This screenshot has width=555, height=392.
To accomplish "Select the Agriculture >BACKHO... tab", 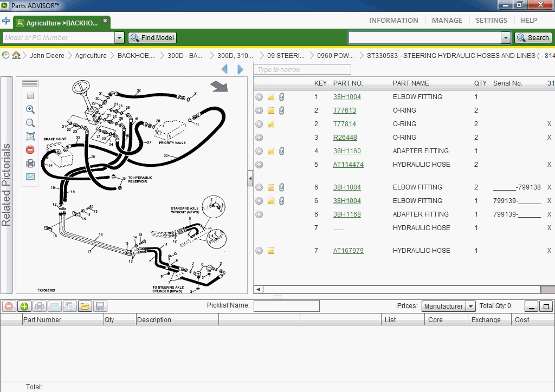I will [62, 23].
